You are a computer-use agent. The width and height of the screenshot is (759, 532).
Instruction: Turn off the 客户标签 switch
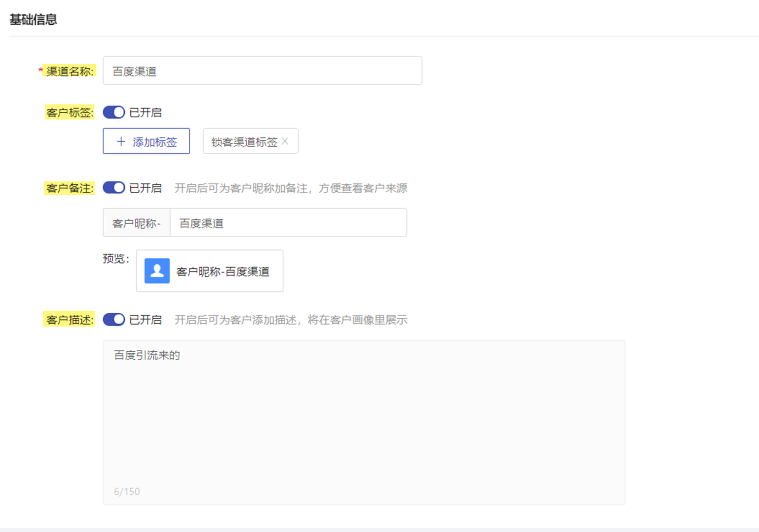114,112
